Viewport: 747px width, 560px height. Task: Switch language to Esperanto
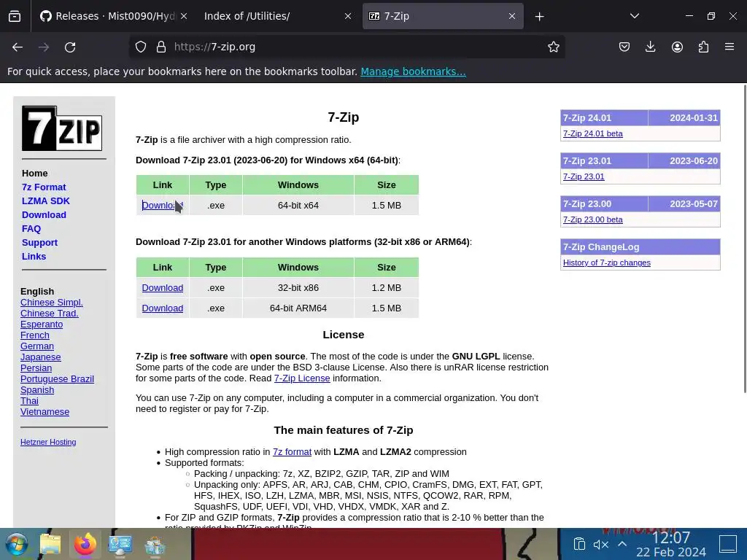click(x=42, y=324)
